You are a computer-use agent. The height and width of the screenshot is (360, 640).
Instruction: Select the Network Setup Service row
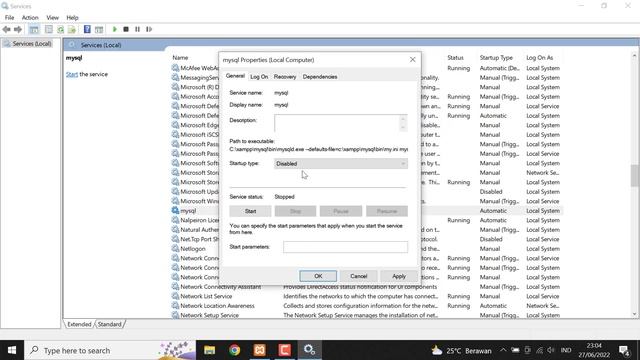pos(367,315)
